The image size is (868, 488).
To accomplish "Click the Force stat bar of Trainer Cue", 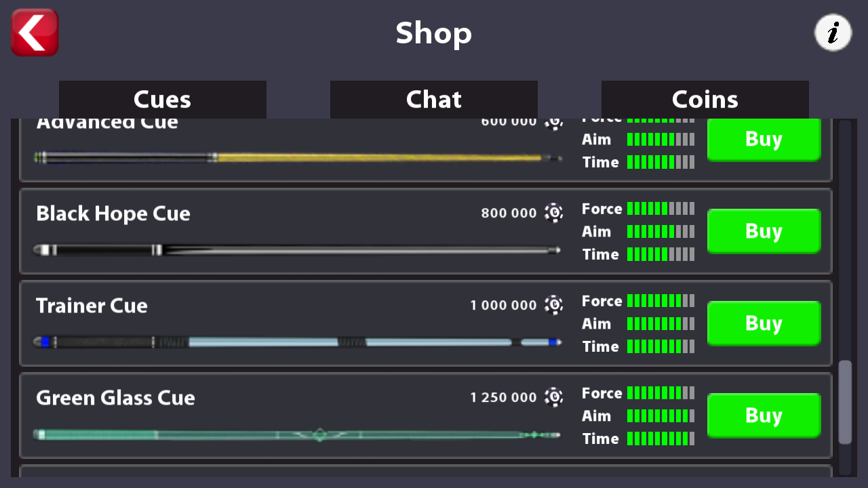I will 661,300.
